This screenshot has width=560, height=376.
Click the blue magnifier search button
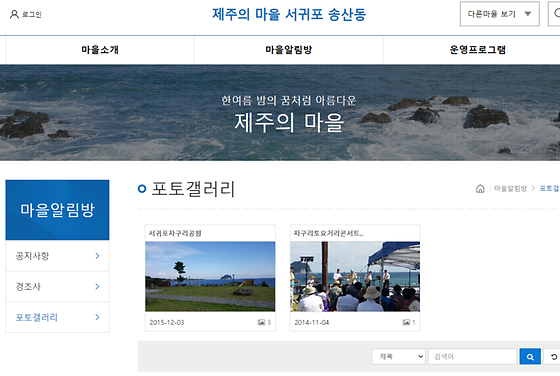pos(530,356)
